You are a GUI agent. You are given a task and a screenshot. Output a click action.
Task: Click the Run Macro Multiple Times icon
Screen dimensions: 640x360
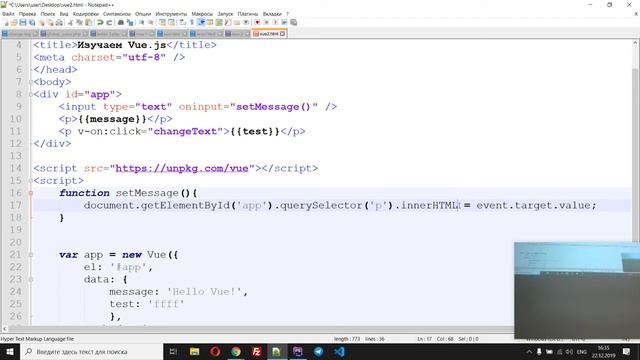coord(284,22)
